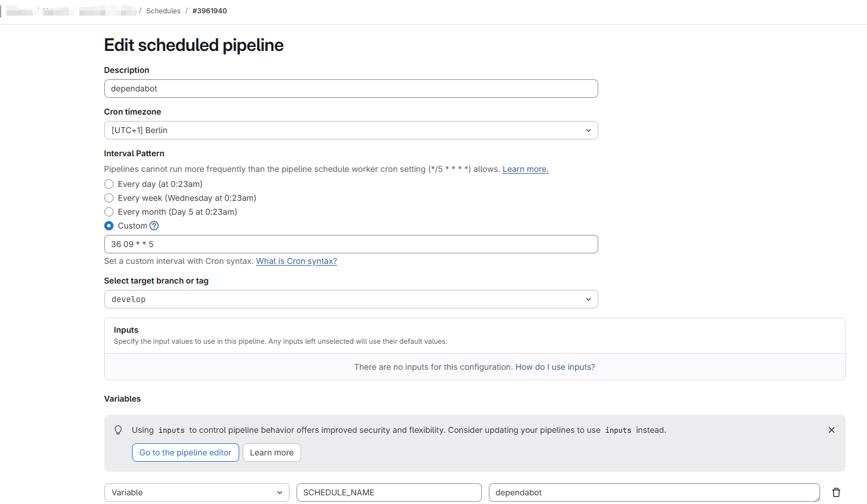Click the #3961940 breadcrumb entry
This screenshot has width=867, height=504.
(x=210, y=10)
